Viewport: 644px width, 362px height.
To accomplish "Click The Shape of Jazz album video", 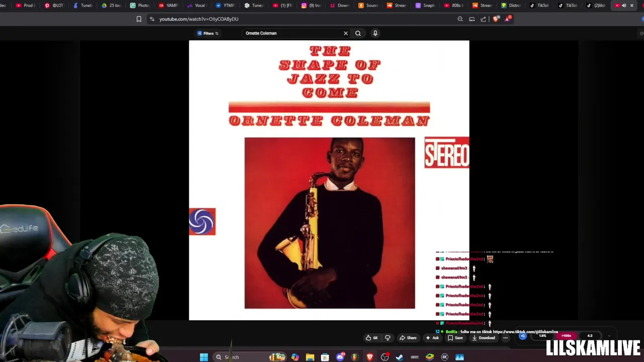I will pyautogui.click(x=329, y=180).
